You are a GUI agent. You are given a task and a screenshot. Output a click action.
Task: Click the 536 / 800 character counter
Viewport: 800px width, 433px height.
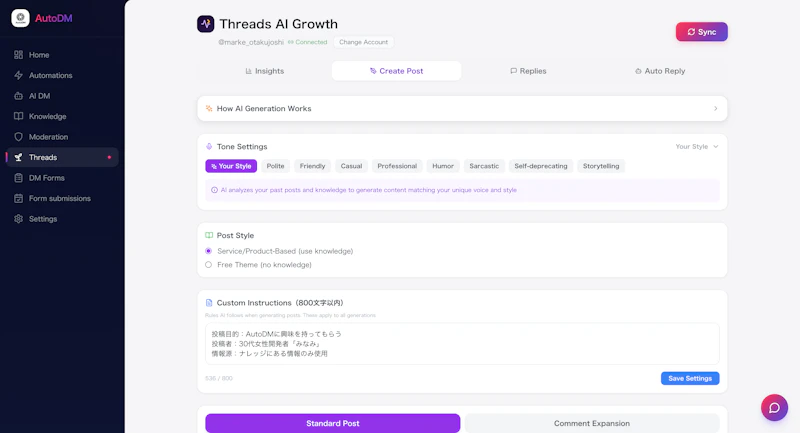pos(219,378)
